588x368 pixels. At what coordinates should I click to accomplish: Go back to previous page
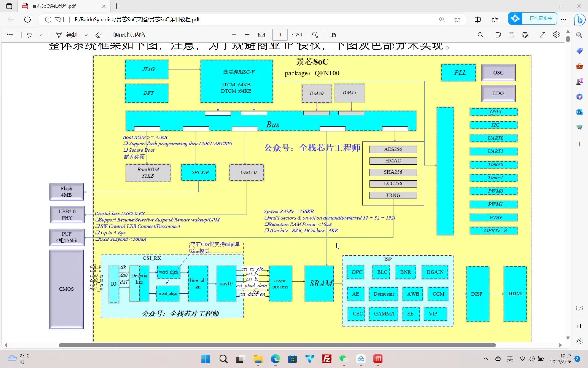coord(11,19)
